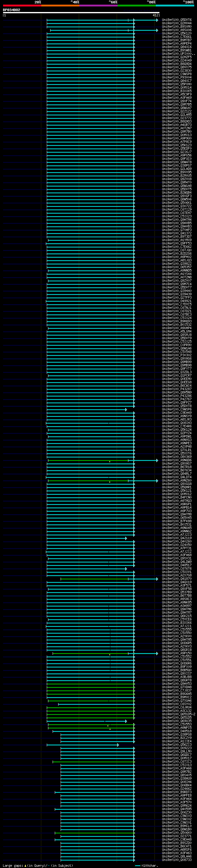Click the green ~80% identity legend segment
The image size is (197, 868).
[137, 6]
